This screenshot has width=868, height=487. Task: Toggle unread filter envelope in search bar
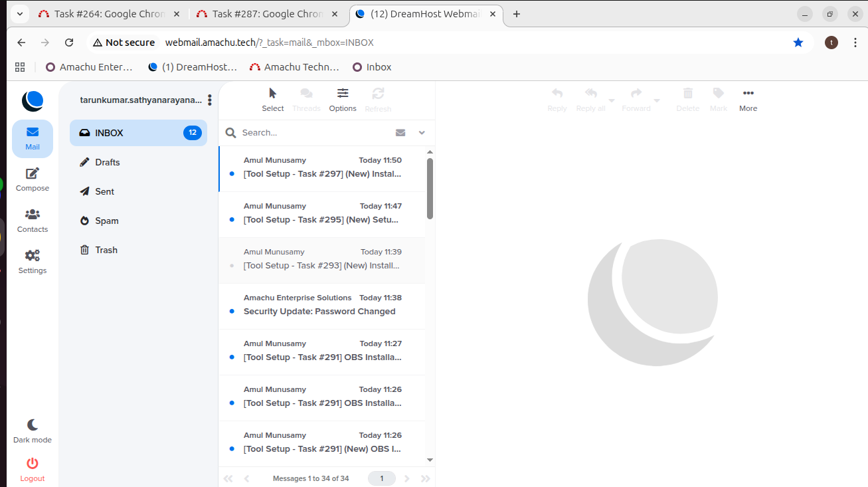tap(400, 133)
